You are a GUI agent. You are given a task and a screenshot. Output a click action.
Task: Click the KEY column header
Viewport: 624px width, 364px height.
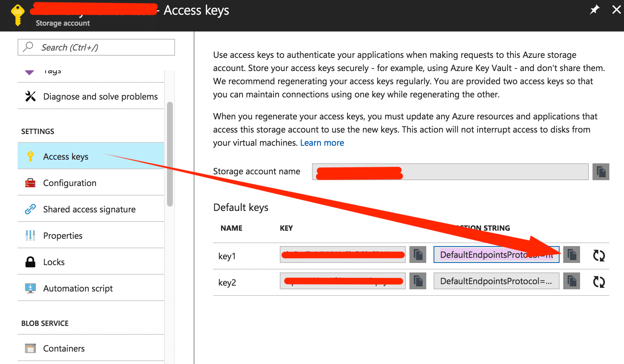[286, 228]
